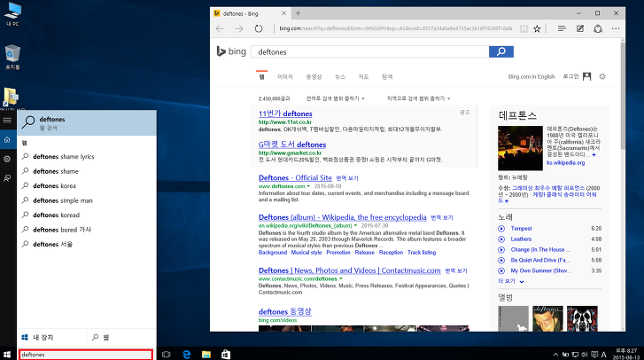Open ko.wikipedia.org source link
The image size is (644, 360).
565,163
